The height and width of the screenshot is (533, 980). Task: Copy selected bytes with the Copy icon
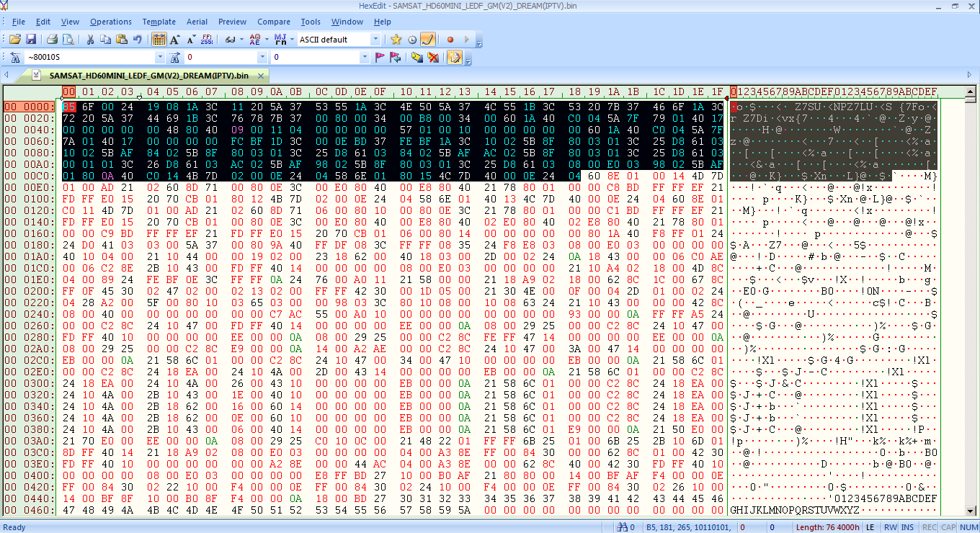click(107, 40)
